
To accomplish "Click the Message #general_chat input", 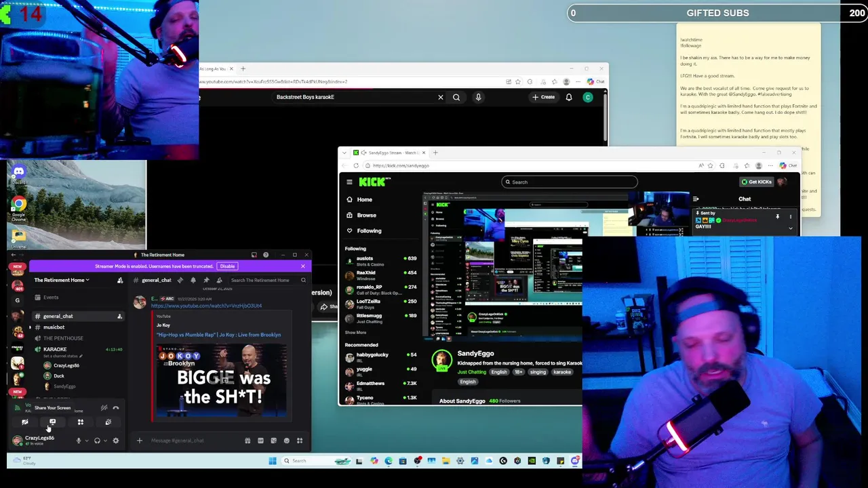I will pyautogui.click(x=193, y=441).
